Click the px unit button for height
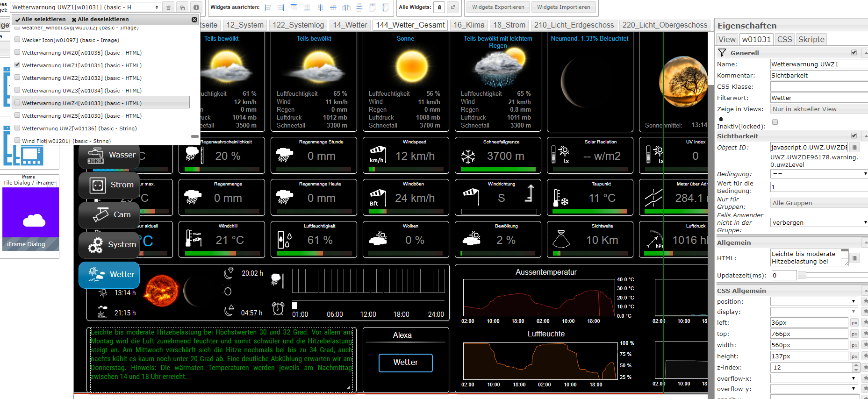Viewport: 868px width, 399px height. click(x=854, y=356)
